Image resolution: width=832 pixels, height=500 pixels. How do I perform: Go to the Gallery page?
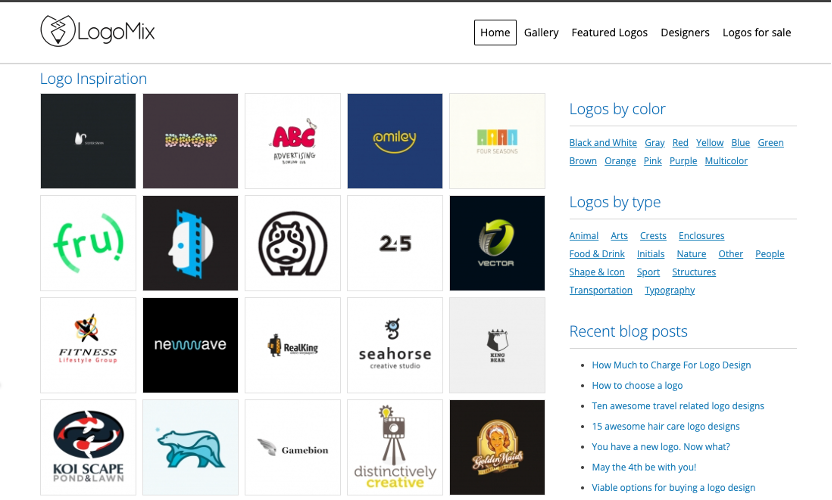click(541, 32)
